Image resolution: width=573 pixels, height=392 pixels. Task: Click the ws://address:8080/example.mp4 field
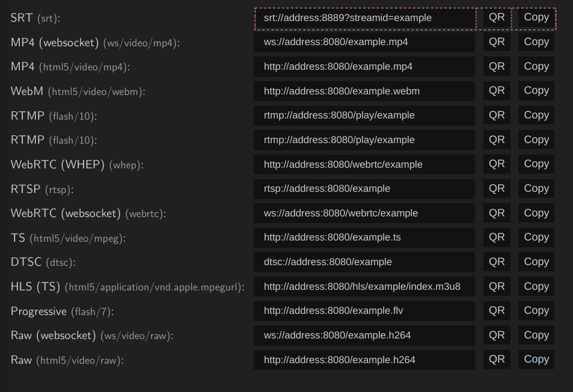pyautogui.click(x=364, y=41)
